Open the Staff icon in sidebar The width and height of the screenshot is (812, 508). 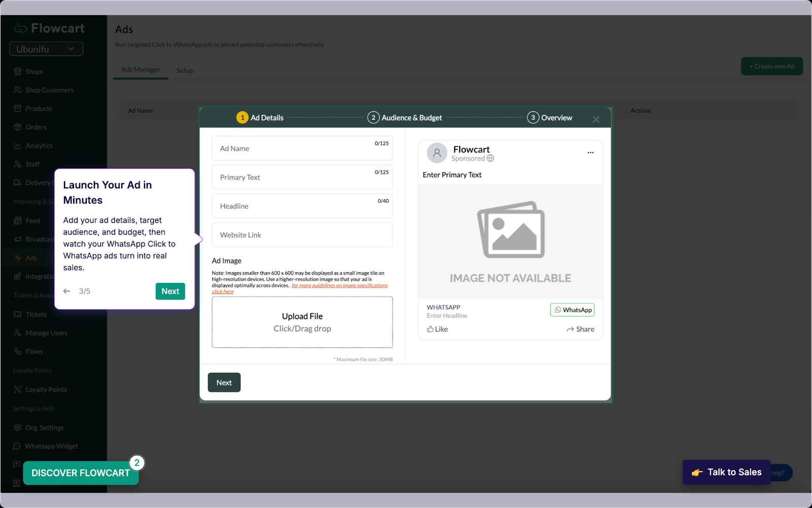(18, 164)
